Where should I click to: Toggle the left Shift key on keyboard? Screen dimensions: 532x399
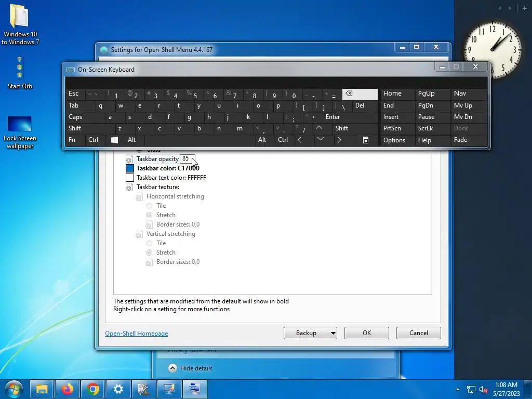pos(89,128)
